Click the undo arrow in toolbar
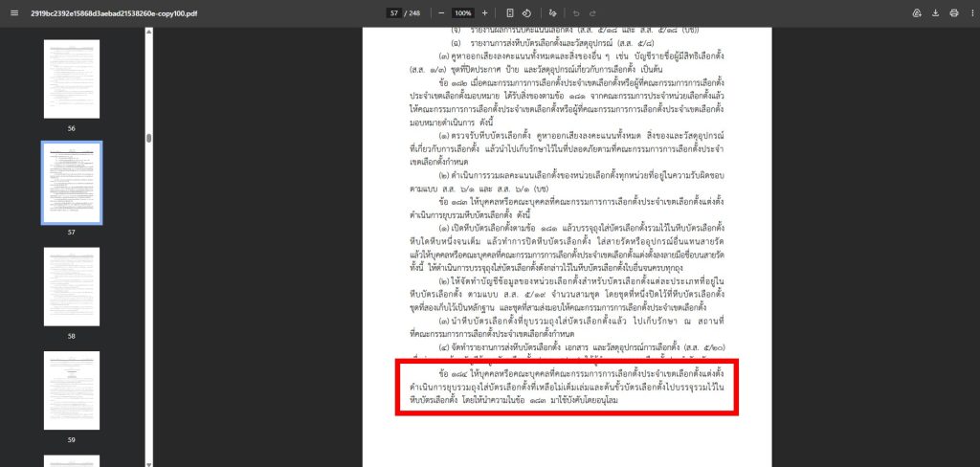980x467 pixels. click(x=576, y=12)
